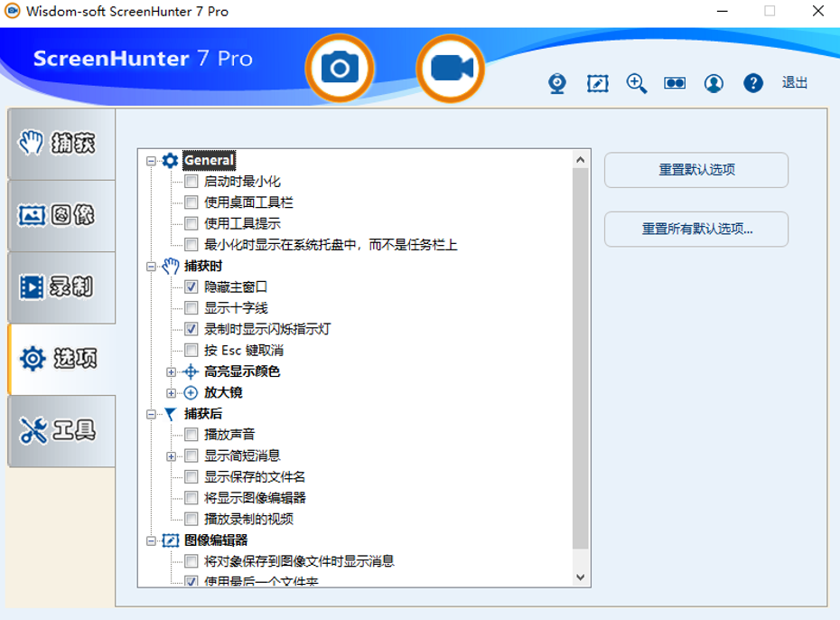Open the webcam tool icon

(557, 83)
